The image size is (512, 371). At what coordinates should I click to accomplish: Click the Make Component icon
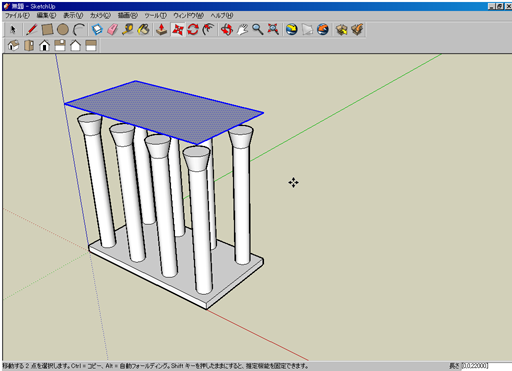tap(97, 30)
